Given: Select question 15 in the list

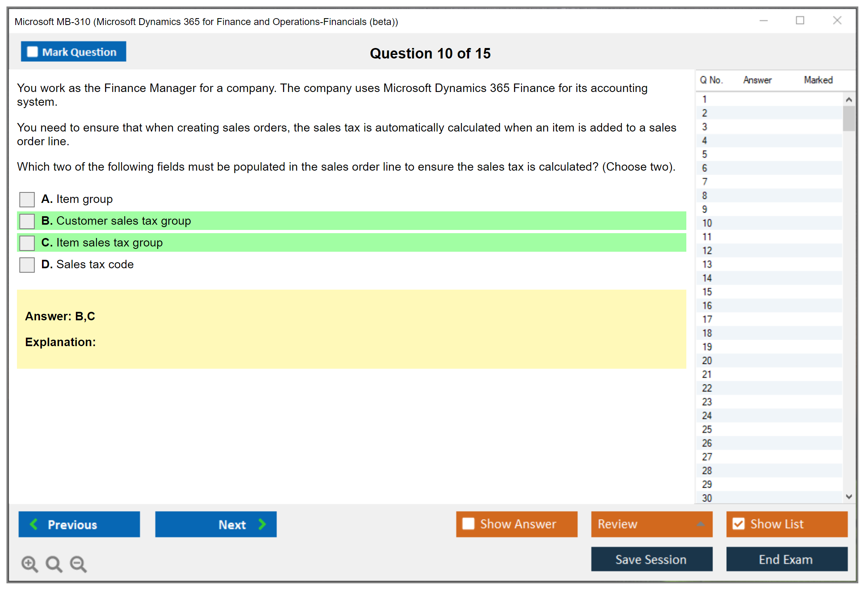Looking at the screenshot, I should [707, 292].
